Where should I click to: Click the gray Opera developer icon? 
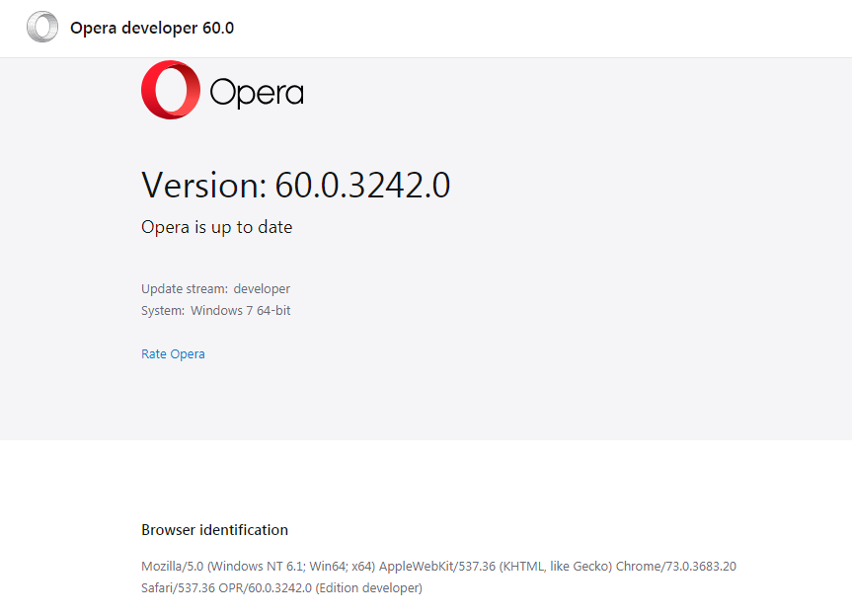[x=42, y=27]
